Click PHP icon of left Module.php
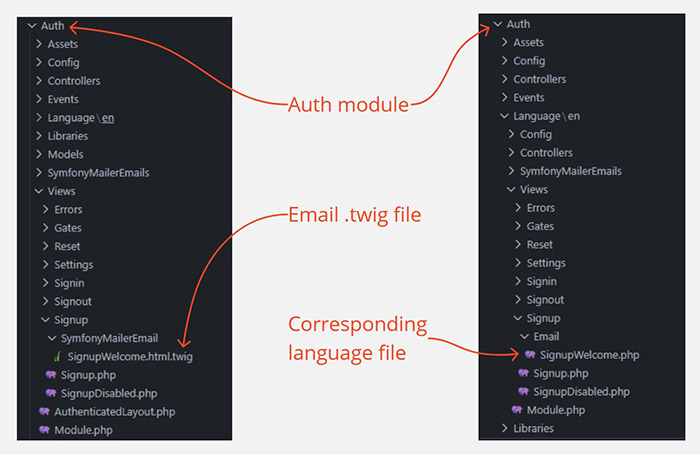 (x=44, y=430)
